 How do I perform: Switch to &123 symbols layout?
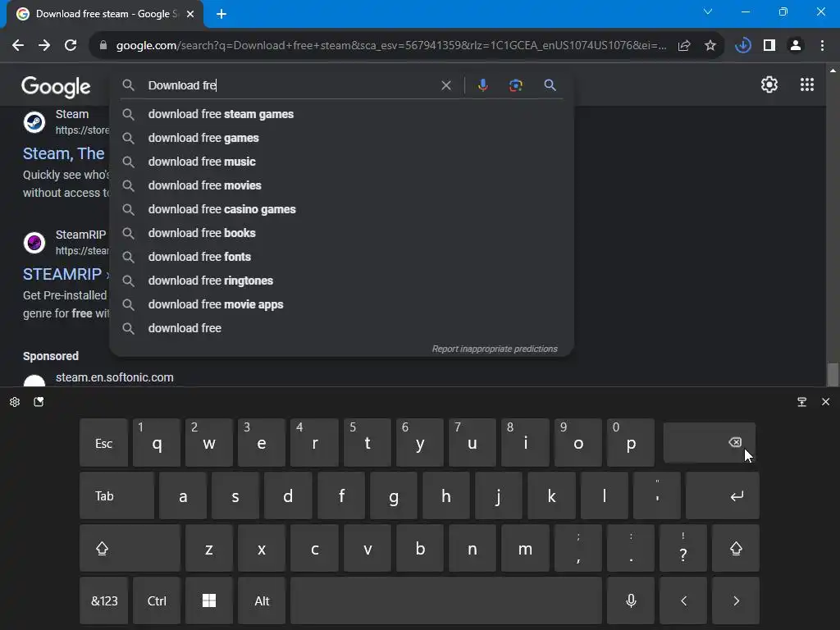pos(104,600)
